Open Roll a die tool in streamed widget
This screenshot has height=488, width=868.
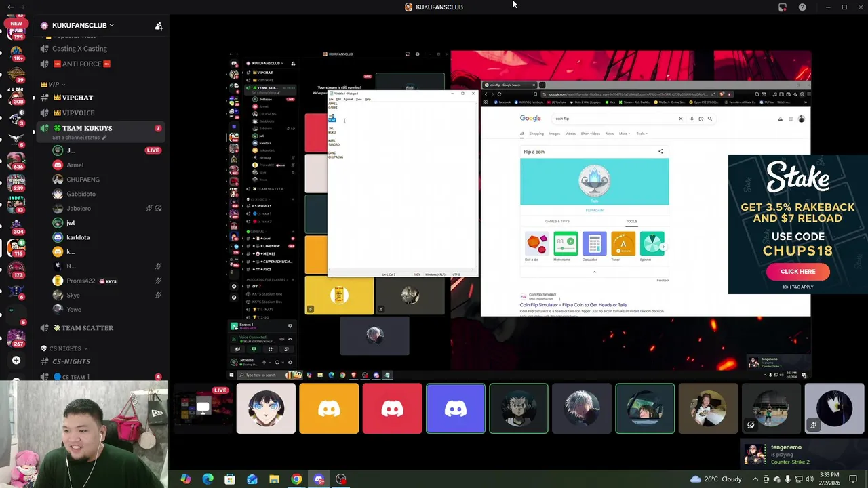click(536, 247)
